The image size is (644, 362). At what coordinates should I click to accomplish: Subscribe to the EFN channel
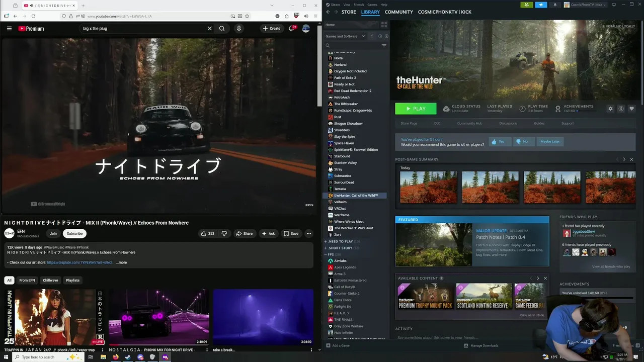[x=74, y=233]
